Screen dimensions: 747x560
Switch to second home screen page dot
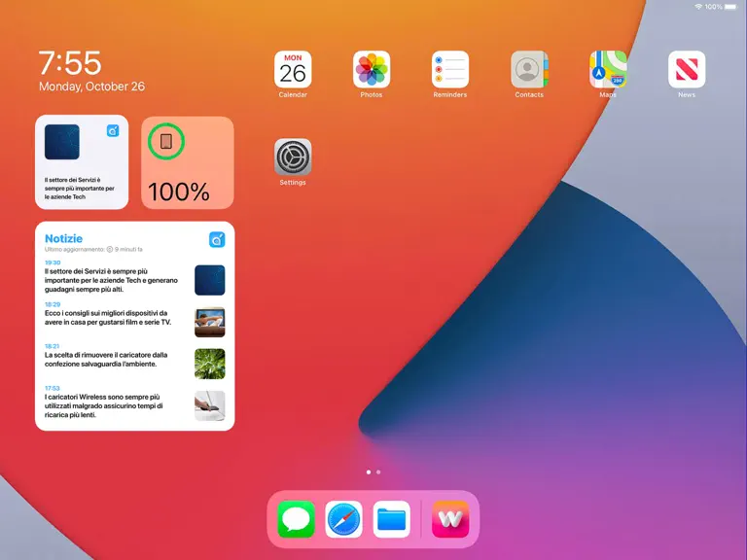tap(378, 472)
